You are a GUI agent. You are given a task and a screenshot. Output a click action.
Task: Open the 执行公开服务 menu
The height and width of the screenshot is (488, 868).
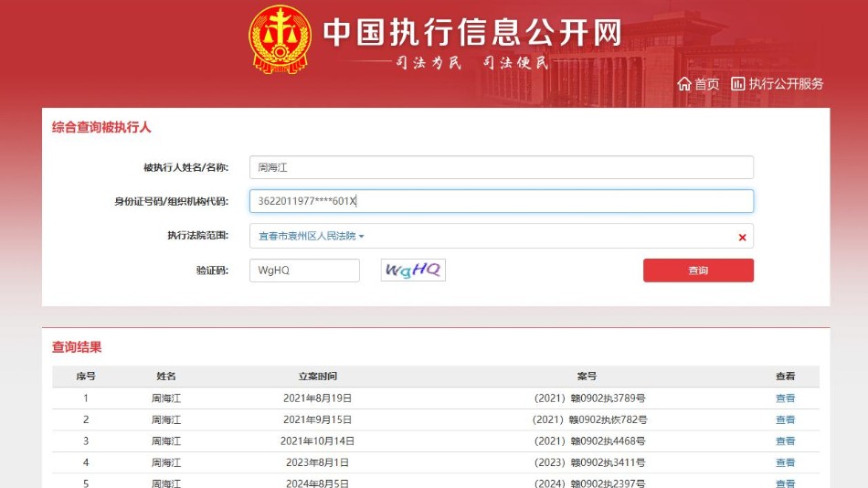click(786, 84)
